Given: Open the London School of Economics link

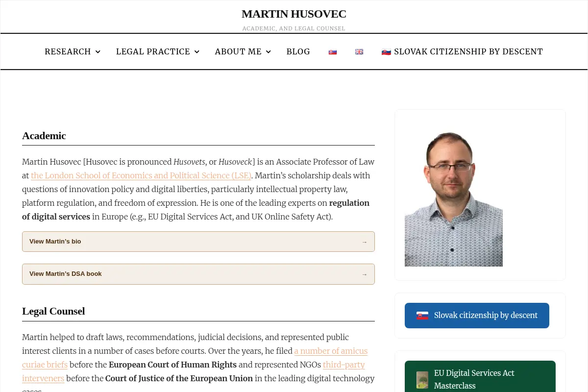Looking at the screenshot, I should pyautogui.click(x=141, y=175).
